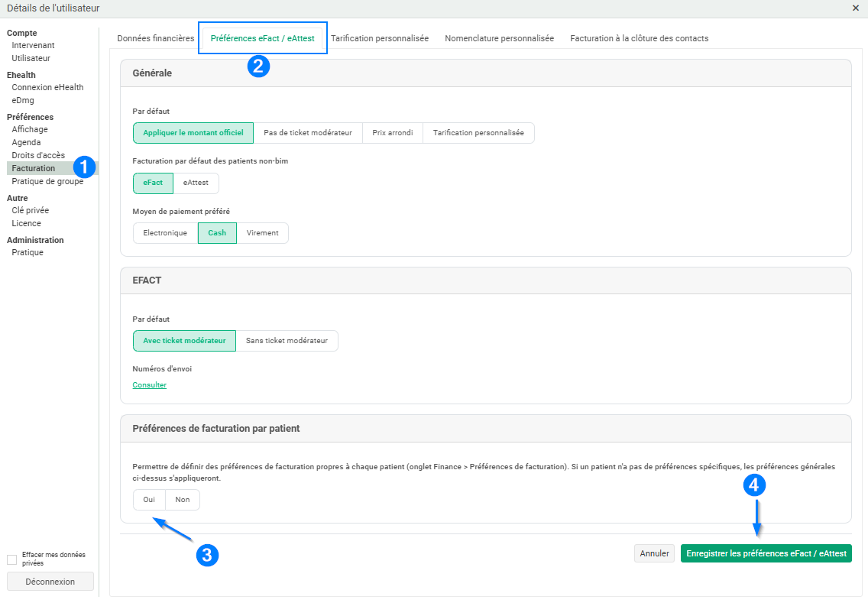Screen dimensions: 868x603
Task: Open Nomenclature personnalisée tab
Action: pyautogui.click(x=499, y=38)
